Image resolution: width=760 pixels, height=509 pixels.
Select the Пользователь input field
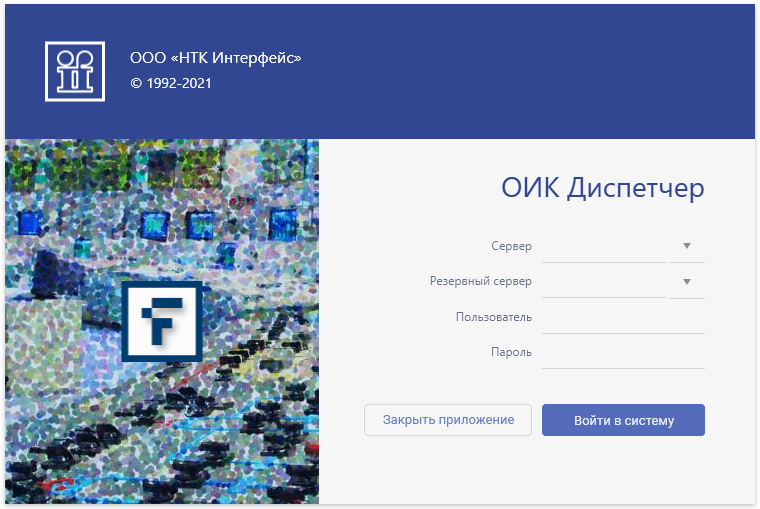pos(623,318)
